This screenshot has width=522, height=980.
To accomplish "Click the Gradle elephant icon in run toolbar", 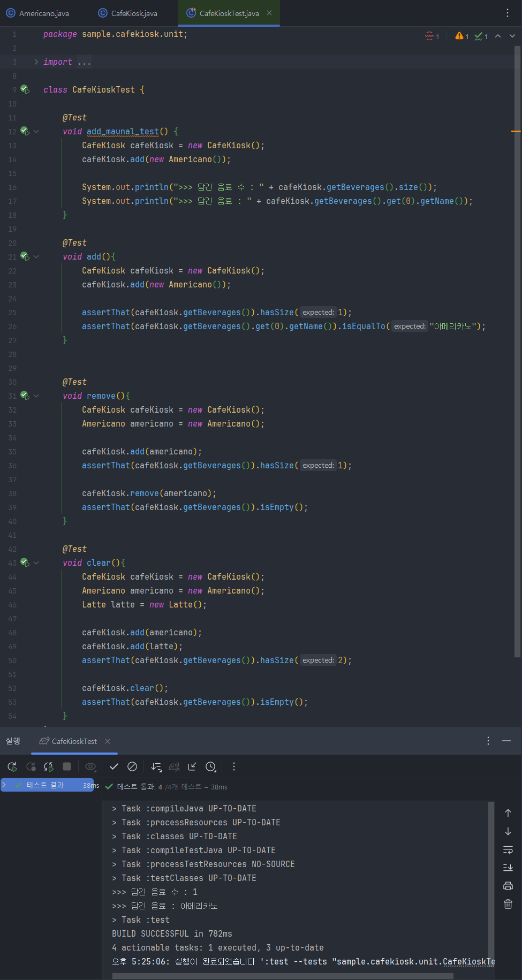I will [174, 766].
